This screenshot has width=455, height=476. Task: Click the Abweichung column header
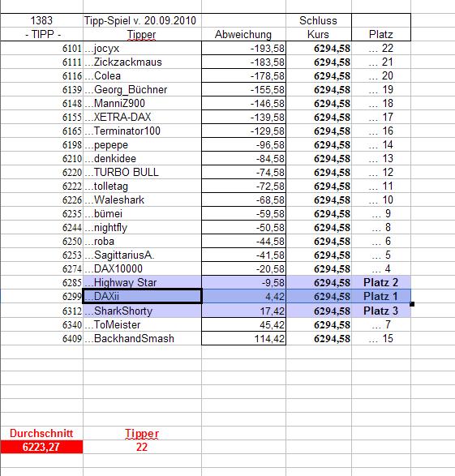click(244, 34)
